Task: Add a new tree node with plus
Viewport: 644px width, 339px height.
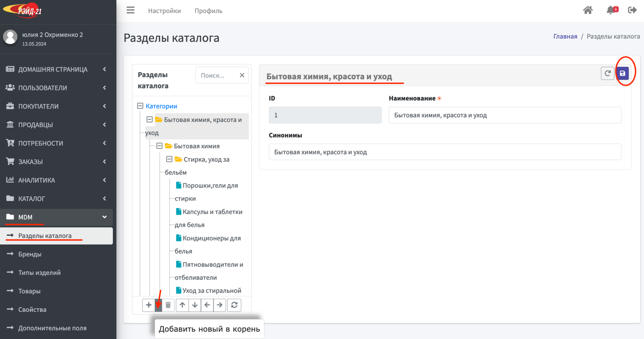Action: coord(149,305)
